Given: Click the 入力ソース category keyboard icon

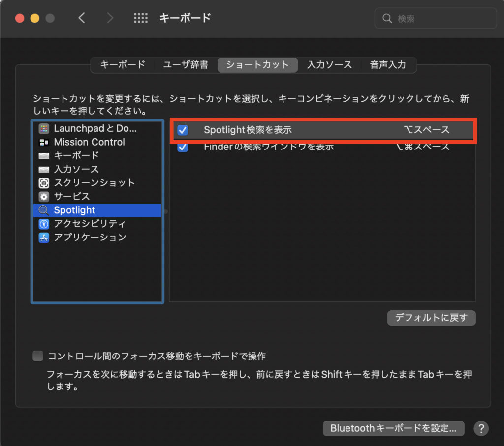Looking at the screenshot, I should tap(44, 170).
